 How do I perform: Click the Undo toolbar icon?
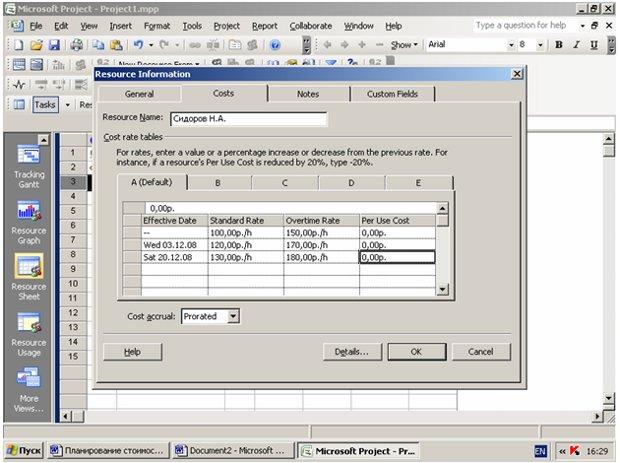pyautogui.click(x=138, y=45)
